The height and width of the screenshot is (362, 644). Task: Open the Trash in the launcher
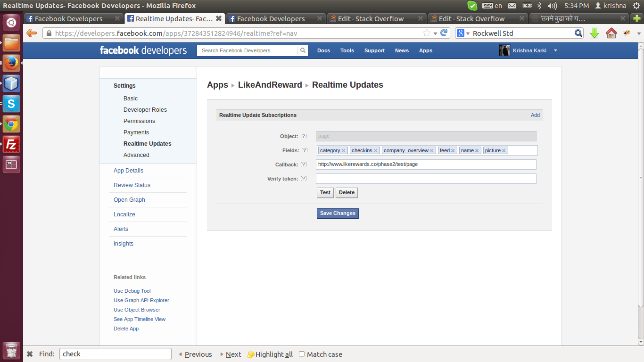(11, 351)
